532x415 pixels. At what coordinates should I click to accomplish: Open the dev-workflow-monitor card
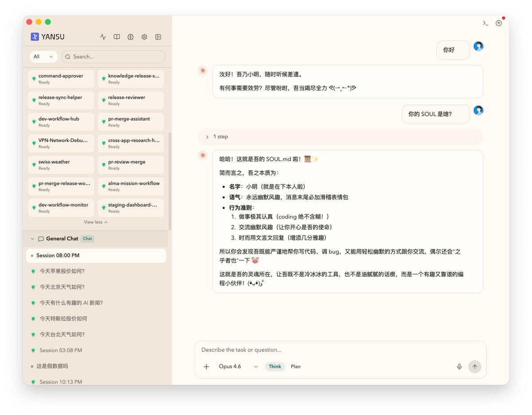point(61,208)
